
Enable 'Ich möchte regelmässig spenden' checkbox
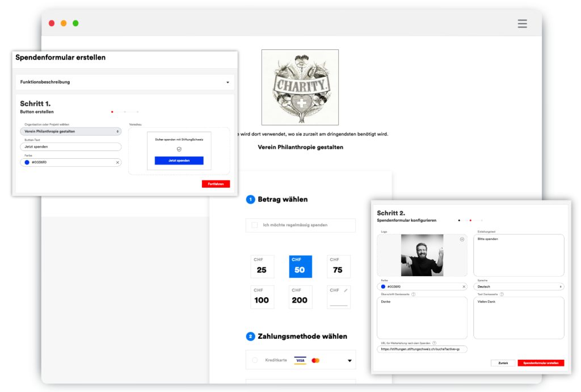pos(255,225)
